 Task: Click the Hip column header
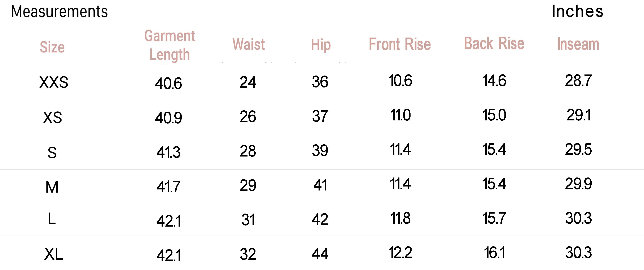(321, 45)
